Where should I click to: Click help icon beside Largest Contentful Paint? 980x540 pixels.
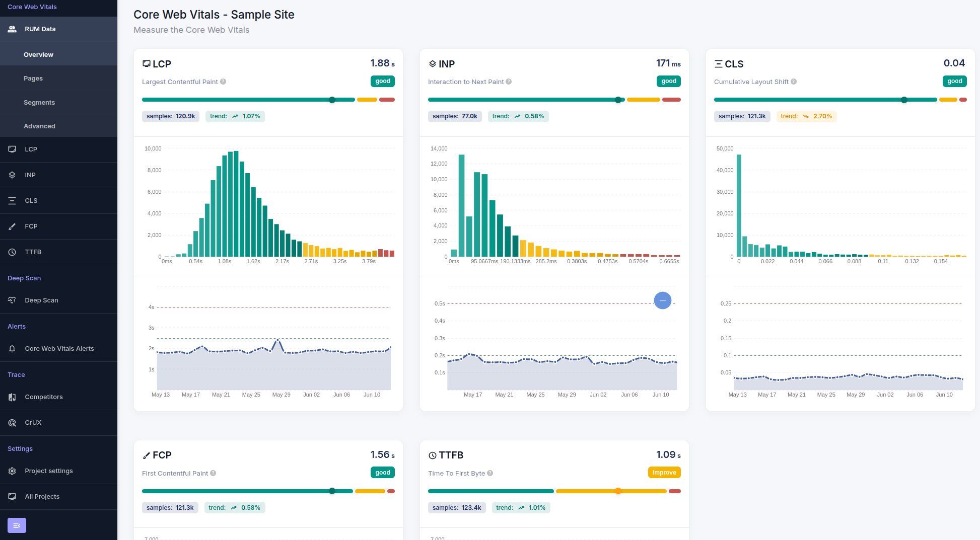pos(223,82)
